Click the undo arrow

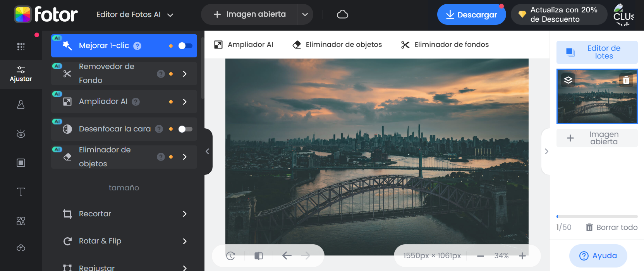pyautogui.click(x=287, y=255)
